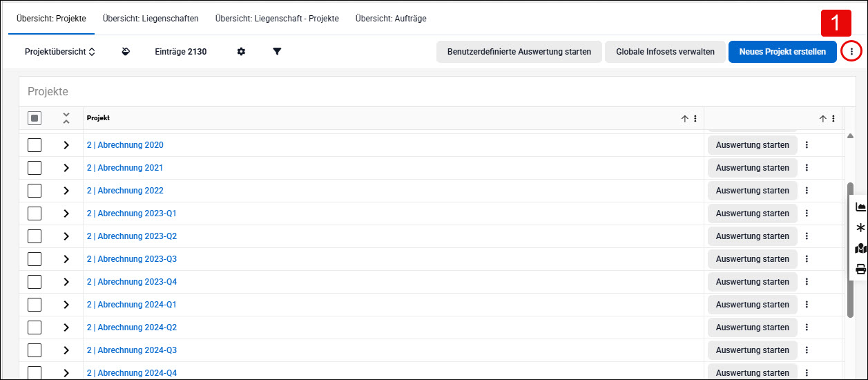Expand the Abrechnung 2021 row
The image size is (868, 380).
click(66, 168)
